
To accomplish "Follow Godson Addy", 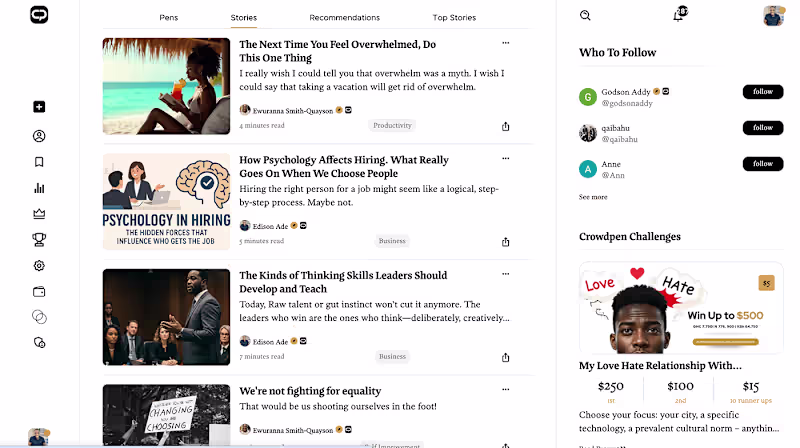I will (x=763, y=92).
